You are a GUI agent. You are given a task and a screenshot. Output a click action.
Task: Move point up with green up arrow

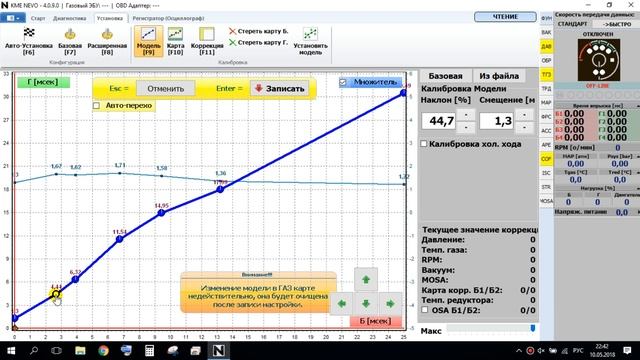pos(366,280)
